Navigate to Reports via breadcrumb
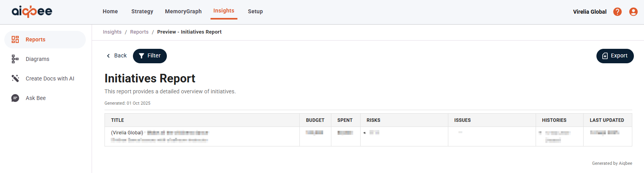Screen dimensions: 644x173 click(139, 32)
